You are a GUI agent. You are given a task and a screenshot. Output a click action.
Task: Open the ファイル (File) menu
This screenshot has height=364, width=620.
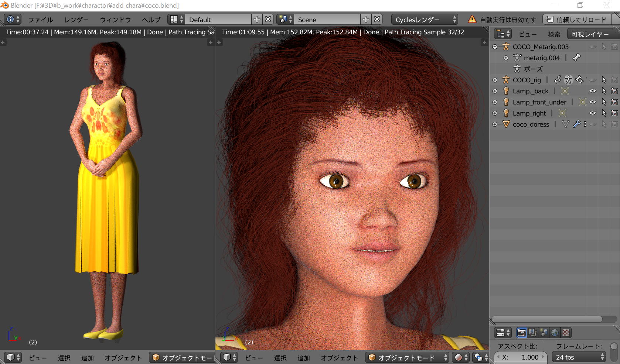pos(41,20)
